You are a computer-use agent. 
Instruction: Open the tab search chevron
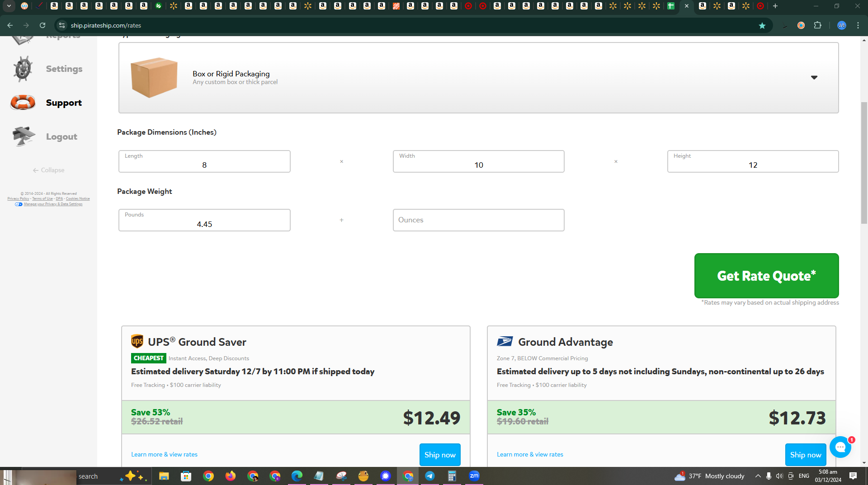[9, 6]
